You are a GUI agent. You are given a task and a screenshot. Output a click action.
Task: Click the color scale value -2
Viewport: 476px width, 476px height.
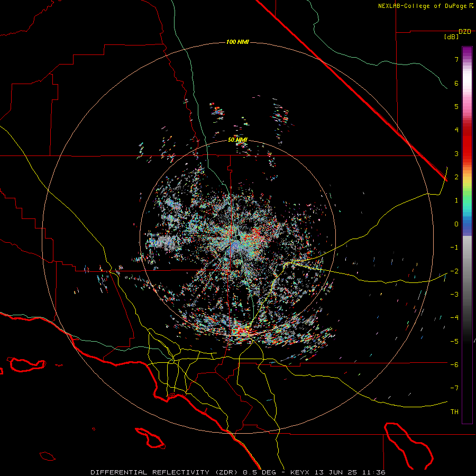(x=454, y=271)
